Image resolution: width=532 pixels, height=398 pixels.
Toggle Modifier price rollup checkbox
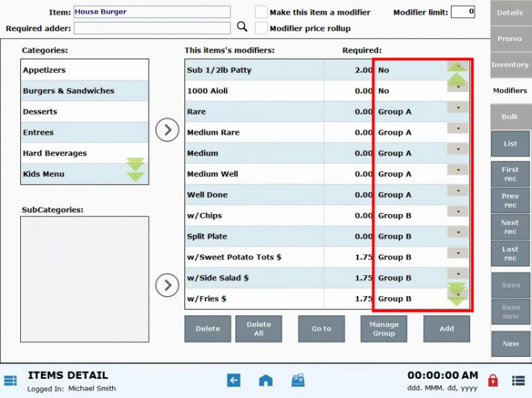click(261, 28)
